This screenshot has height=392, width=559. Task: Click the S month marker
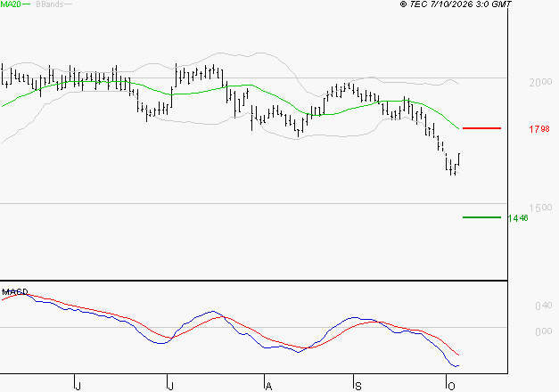358,387
